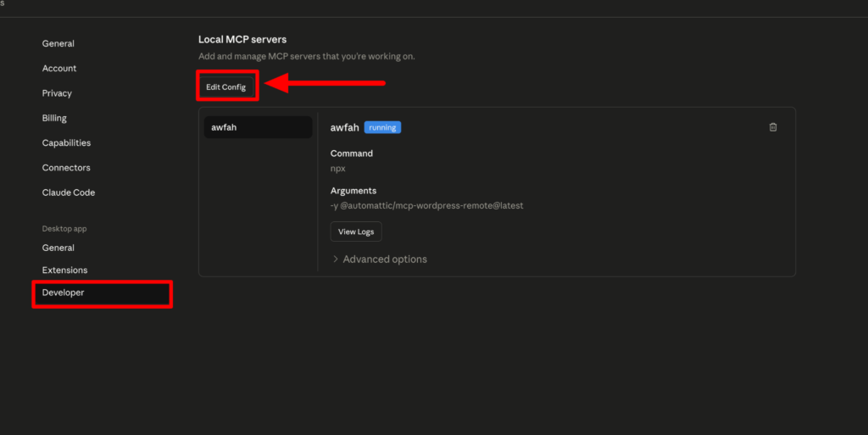Click the 'Add and manage MCP servers' description

click(307, 57)
